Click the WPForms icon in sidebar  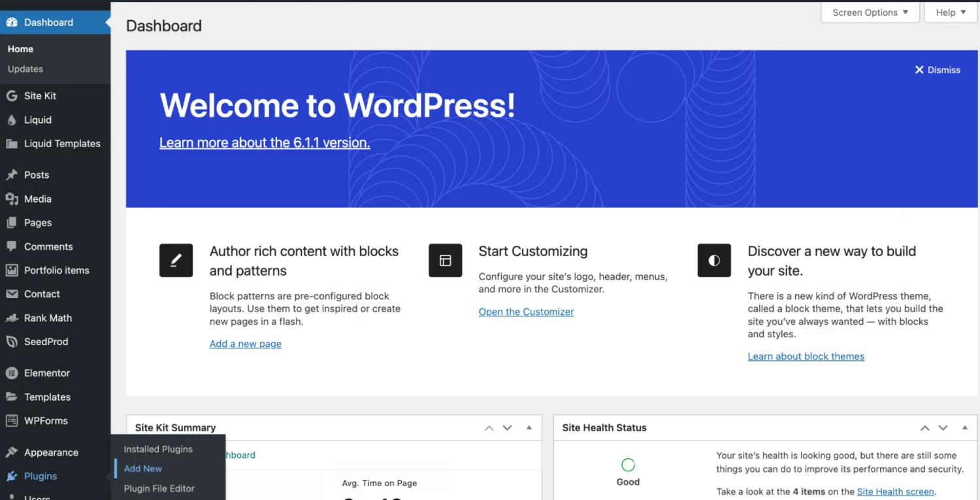[11, 421]
